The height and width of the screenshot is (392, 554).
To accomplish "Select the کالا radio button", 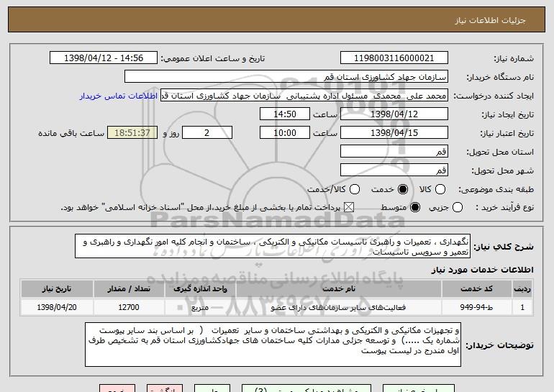I will click(440, 189).
